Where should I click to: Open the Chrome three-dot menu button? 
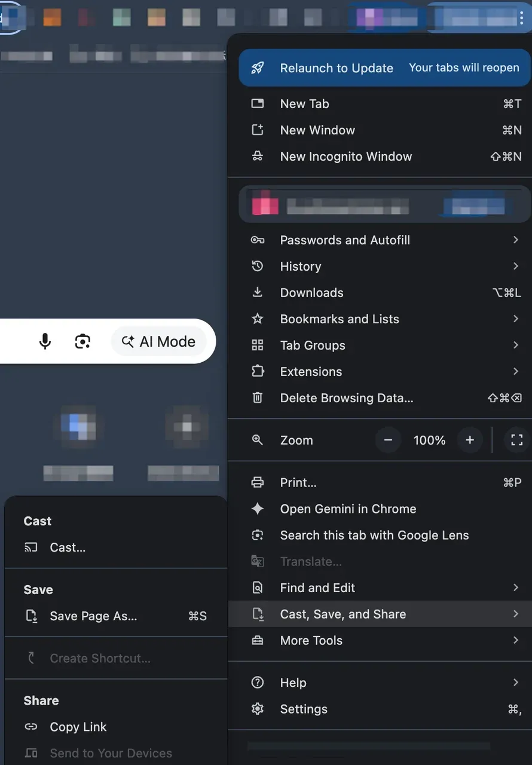[521, 18]
